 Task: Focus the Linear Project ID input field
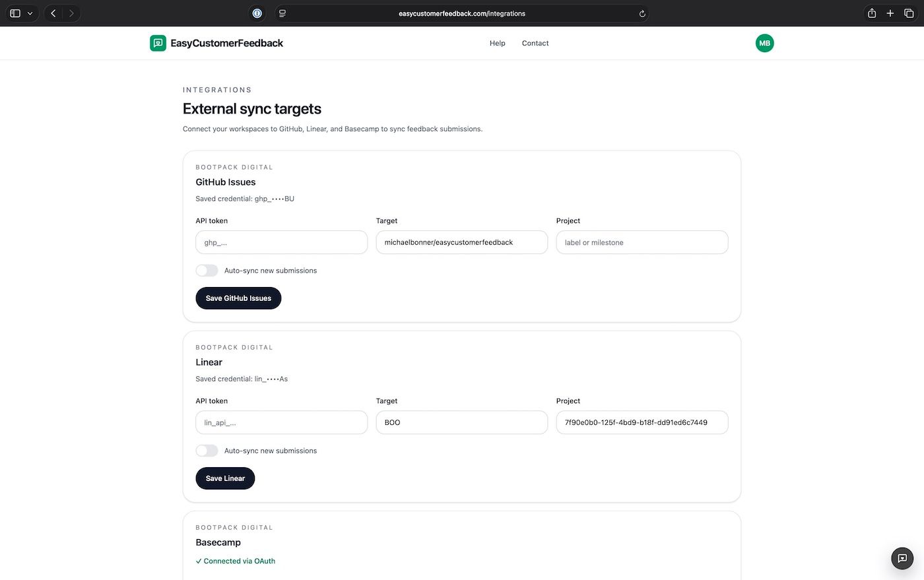pos(642,422)
